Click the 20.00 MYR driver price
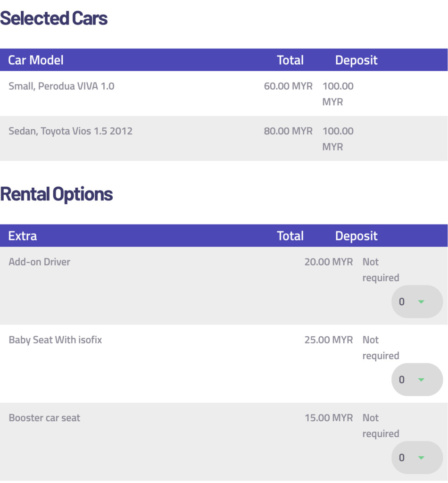This screenshot has height=483, width=448. point(328,262)
